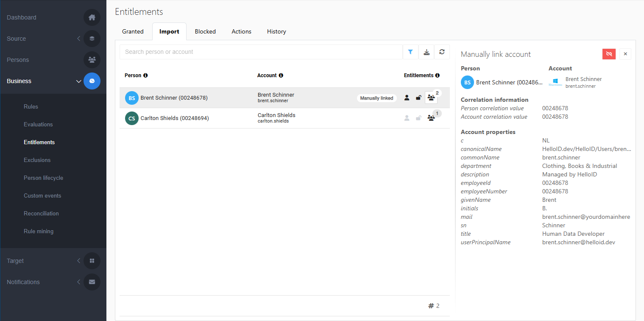Open Rule mining in sidebar

point(39,231)
